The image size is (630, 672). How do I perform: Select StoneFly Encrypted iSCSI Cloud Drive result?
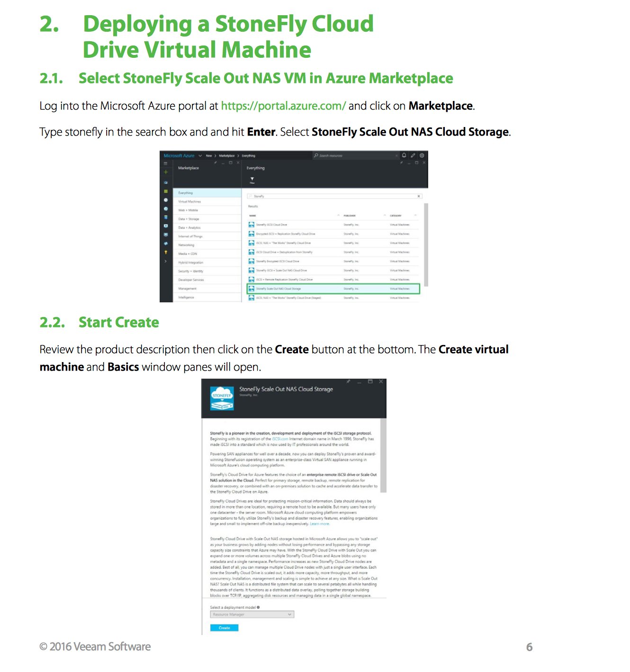334,261
